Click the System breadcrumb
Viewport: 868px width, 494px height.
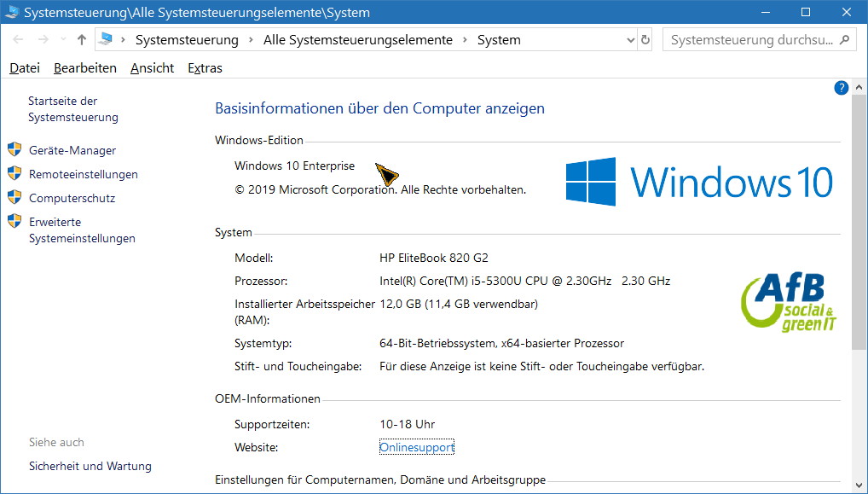[499, 40]
